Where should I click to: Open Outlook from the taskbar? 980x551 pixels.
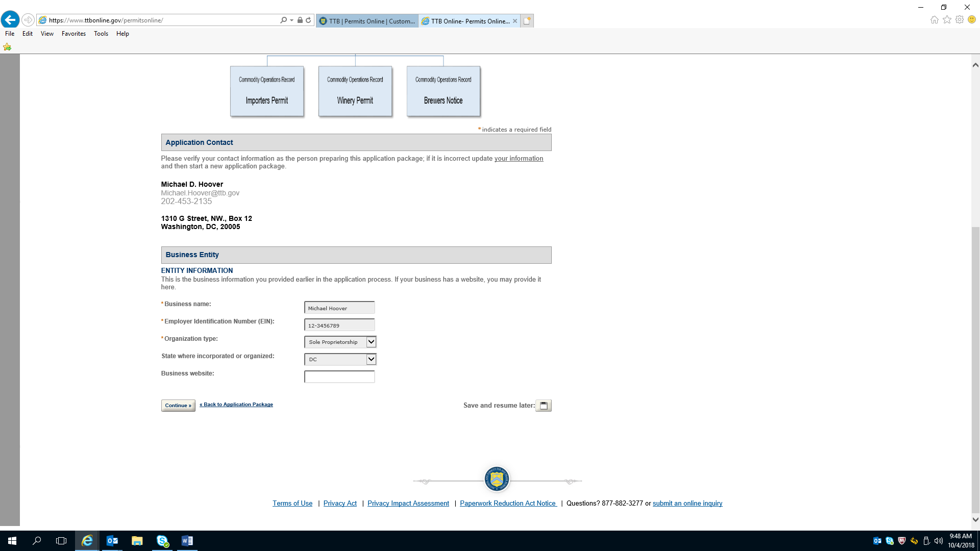tap(112, 541)
